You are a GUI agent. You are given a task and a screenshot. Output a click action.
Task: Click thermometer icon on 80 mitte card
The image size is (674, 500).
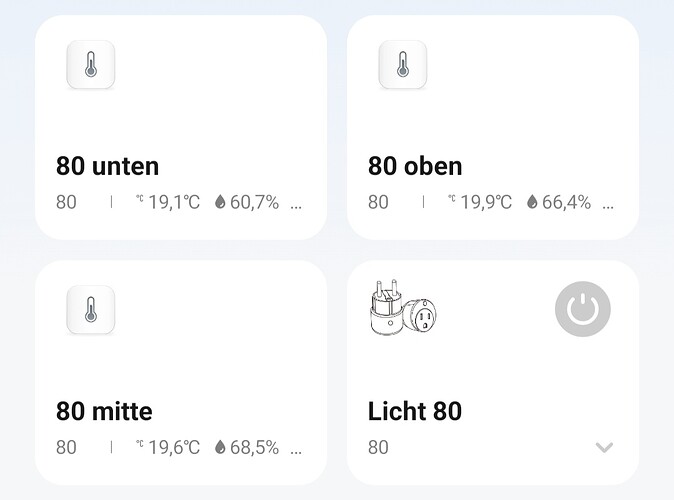pyautogui.click(x=91, y=311)
